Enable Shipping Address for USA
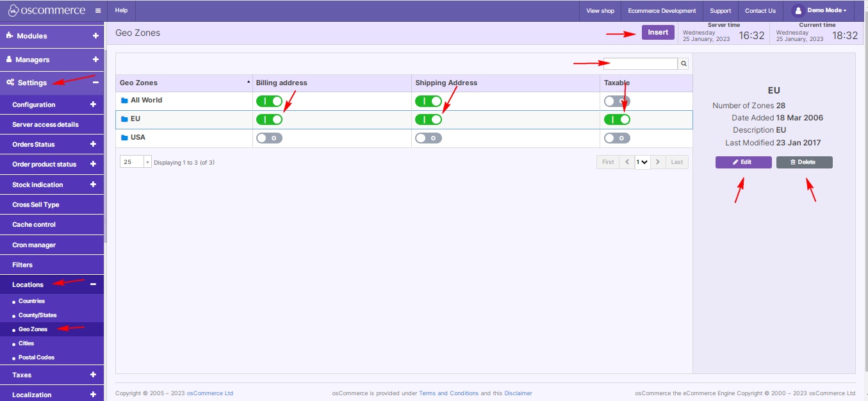 click(429, 138)
